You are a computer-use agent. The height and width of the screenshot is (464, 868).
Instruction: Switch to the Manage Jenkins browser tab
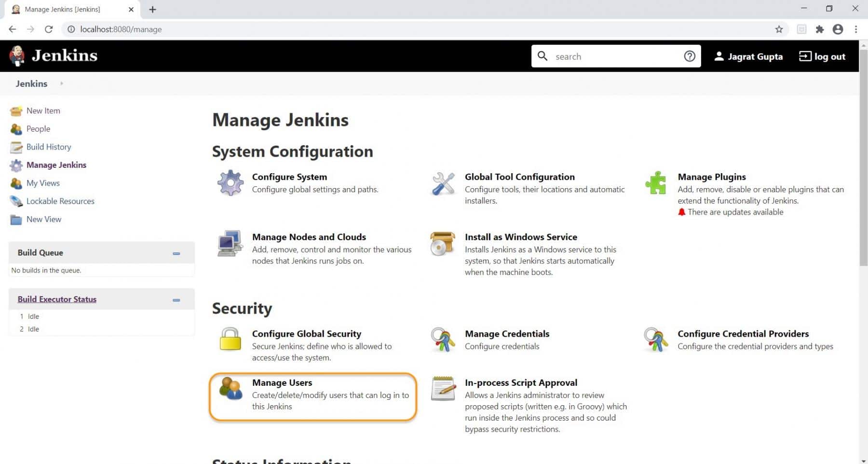pyautogui.click(x=68, y=9)
